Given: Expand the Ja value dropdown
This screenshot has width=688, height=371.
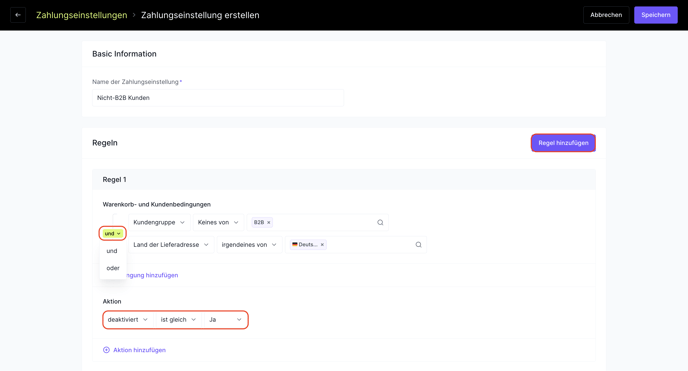Looking at the screenshot, I should click(x=225, y=320).
